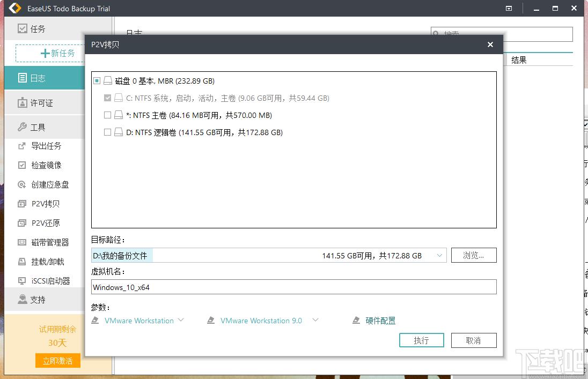Select the 日志 sidebar entry
This screenshot has width=588, height=379.
coord(44,78)
